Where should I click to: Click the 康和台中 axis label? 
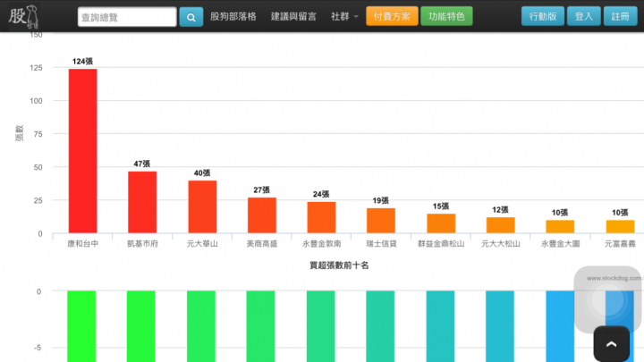82,244
